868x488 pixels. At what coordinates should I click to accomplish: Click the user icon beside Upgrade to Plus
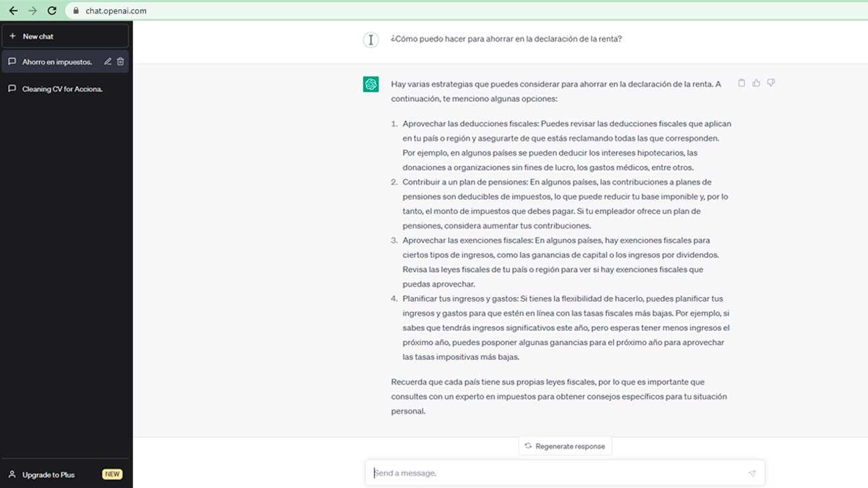click(12, 475)
